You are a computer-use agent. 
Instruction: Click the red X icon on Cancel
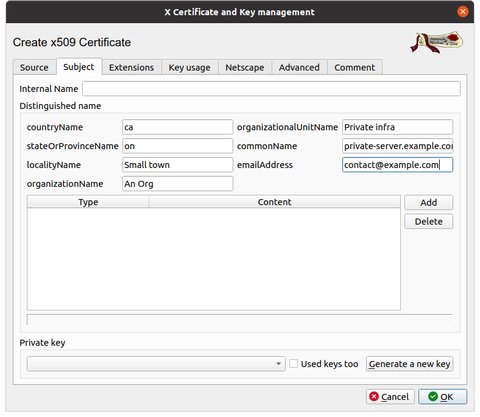[x=374, y=396]
